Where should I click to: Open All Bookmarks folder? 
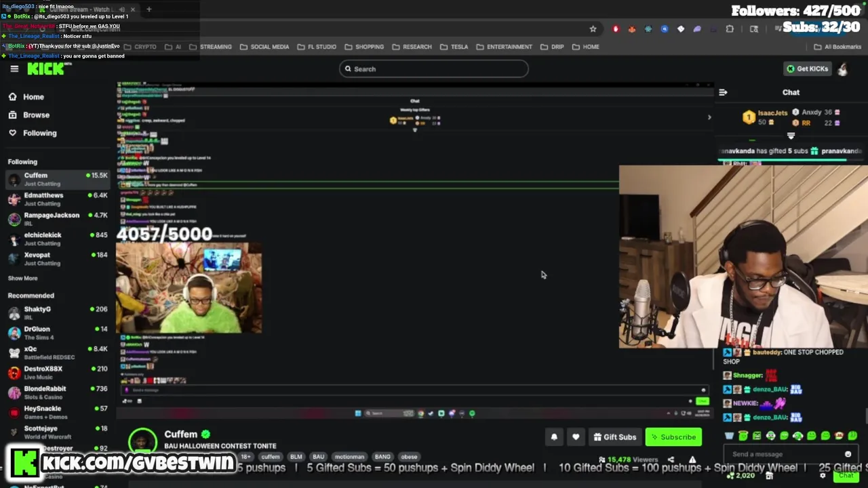point(837,47)
